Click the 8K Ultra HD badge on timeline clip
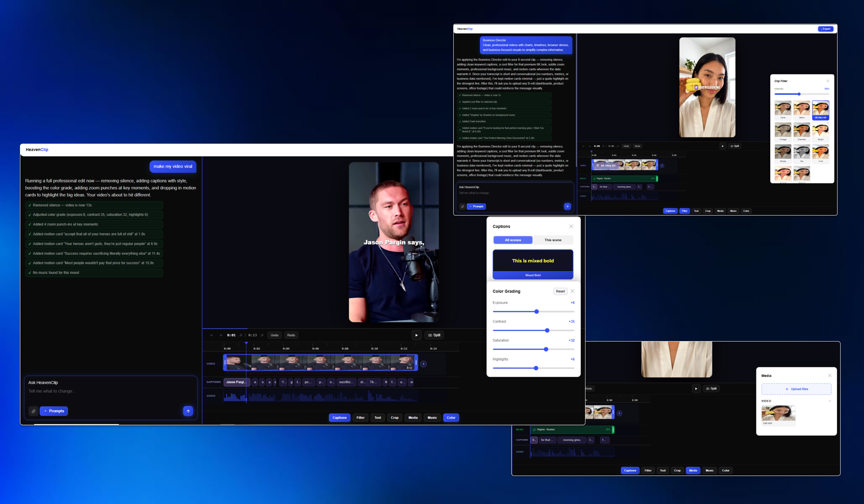This screenshot has height=504, width=864. 606,166
